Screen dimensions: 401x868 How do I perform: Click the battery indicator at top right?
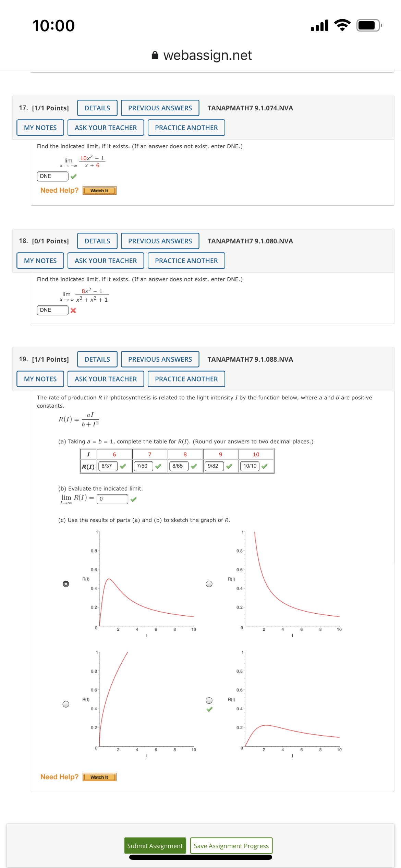pyautogui.click(x=367, y=25)
